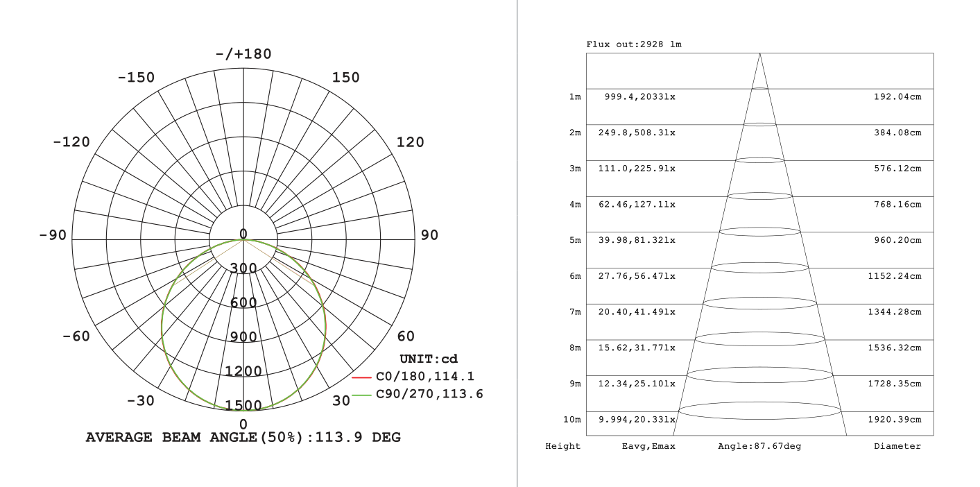Select the '12.34,25.10lx' illuminance value
The width and height of the screenshot is (980, 487).
(x=637, y=384)
